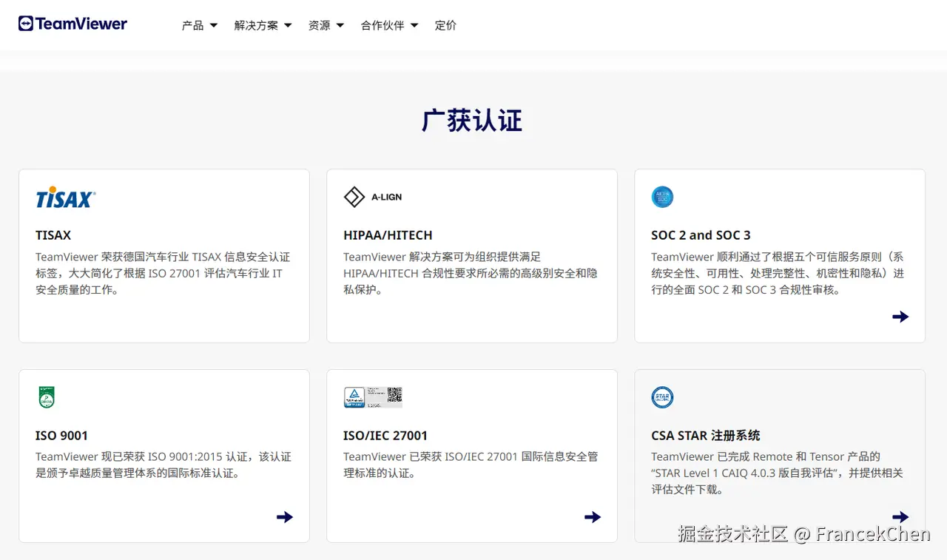The width and height of the screenshot is (947, 560).
Task: Click the green ISO 9001 certificate badge
Action: tap(47, 397)
